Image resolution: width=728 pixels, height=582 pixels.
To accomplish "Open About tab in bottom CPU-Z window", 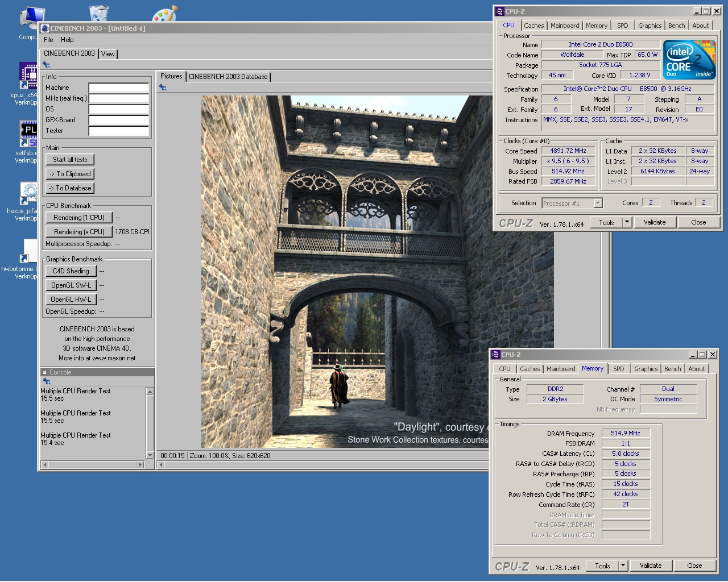I will 696,369.
